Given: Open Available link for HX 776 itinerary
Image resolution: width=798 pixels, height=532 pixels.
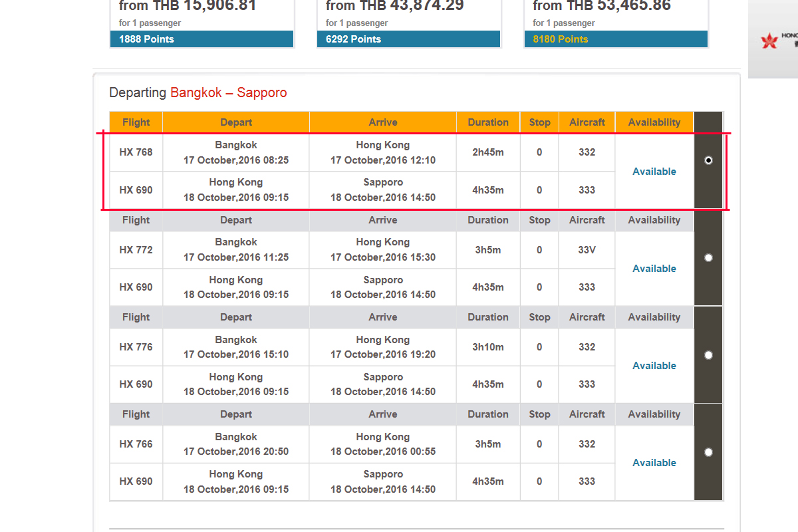Looking at the screenshot, I should (654, 366).
